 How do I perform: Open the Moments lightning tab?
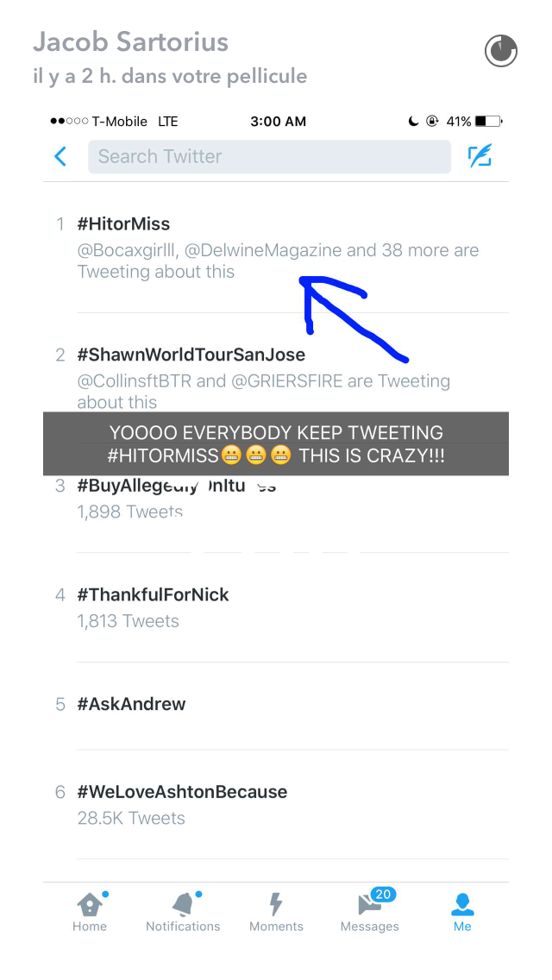click(276, 912)
